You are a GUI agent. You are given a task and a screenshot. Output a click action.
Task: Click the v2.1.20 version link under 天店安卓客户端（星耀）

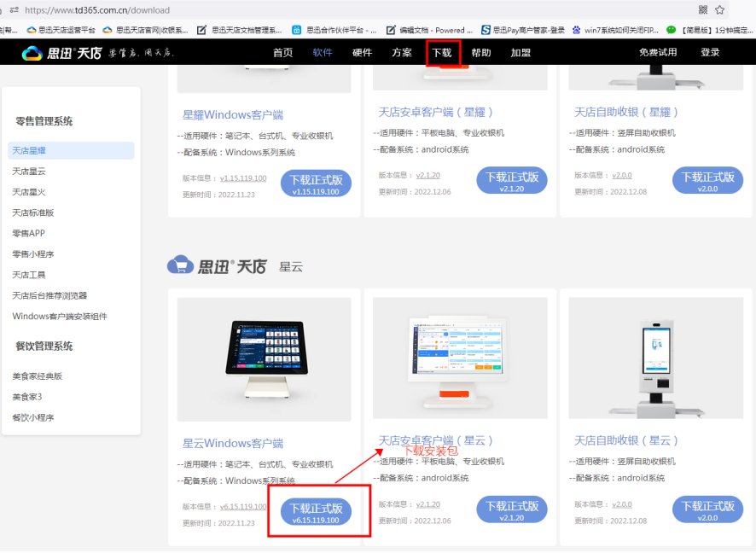[x=428, y=176]
